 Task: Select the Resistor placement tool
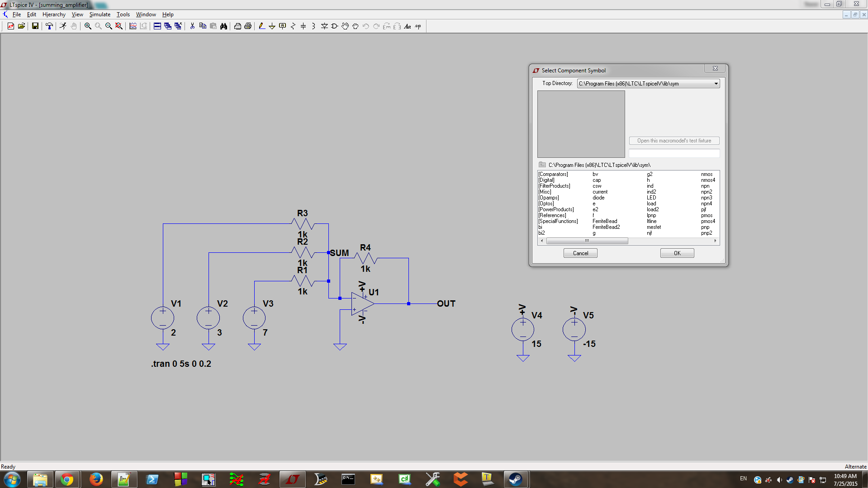[x=293, y=26]
